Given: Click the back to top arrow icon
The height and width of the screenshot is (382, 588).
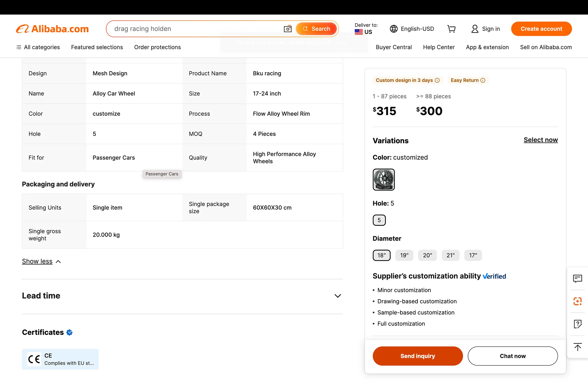Looking at the screenshot, I should pyautogui.click(x=577, y=347).
